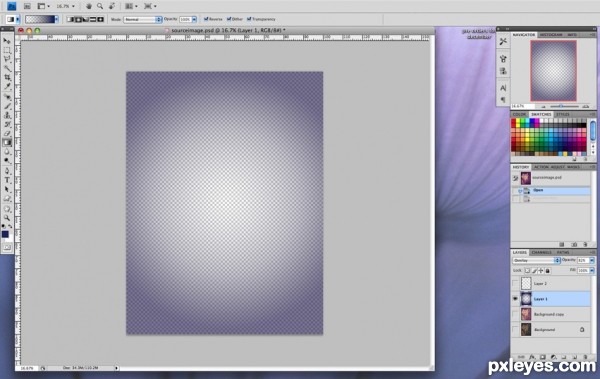
Task: Switch to the Paths tab
Action: 563,252
